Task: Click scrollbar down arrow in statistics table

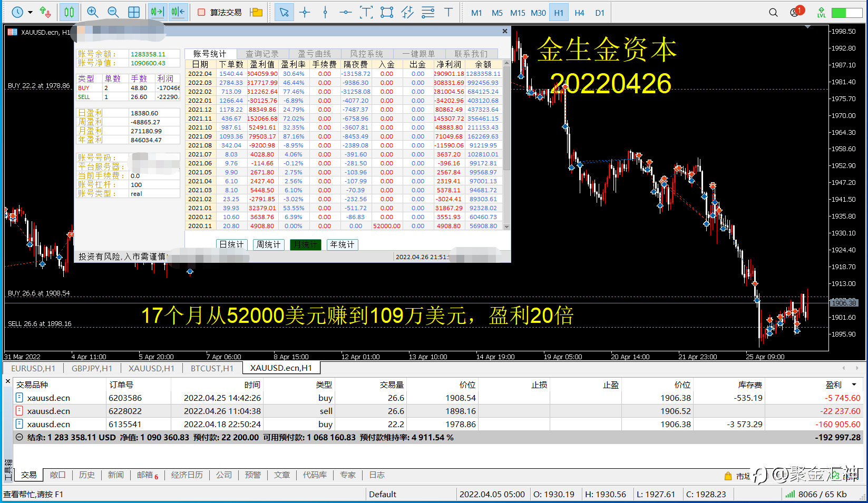Action: click(506, 226)
